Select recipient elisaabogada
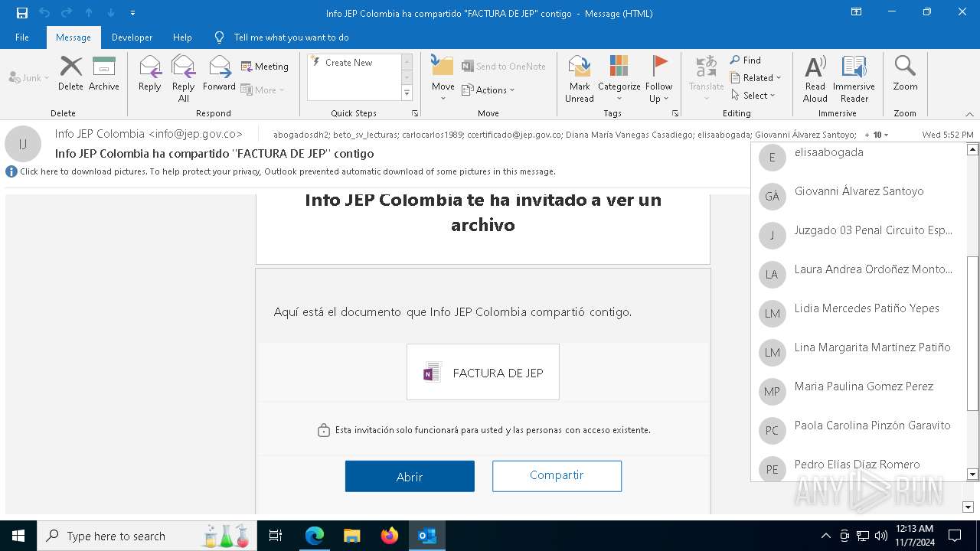 (x=858, y=158)
